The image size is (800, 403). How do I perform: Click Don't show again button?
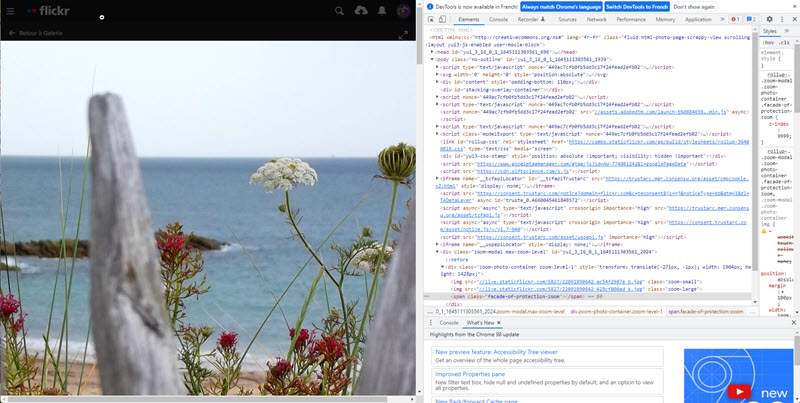(694, 7)
